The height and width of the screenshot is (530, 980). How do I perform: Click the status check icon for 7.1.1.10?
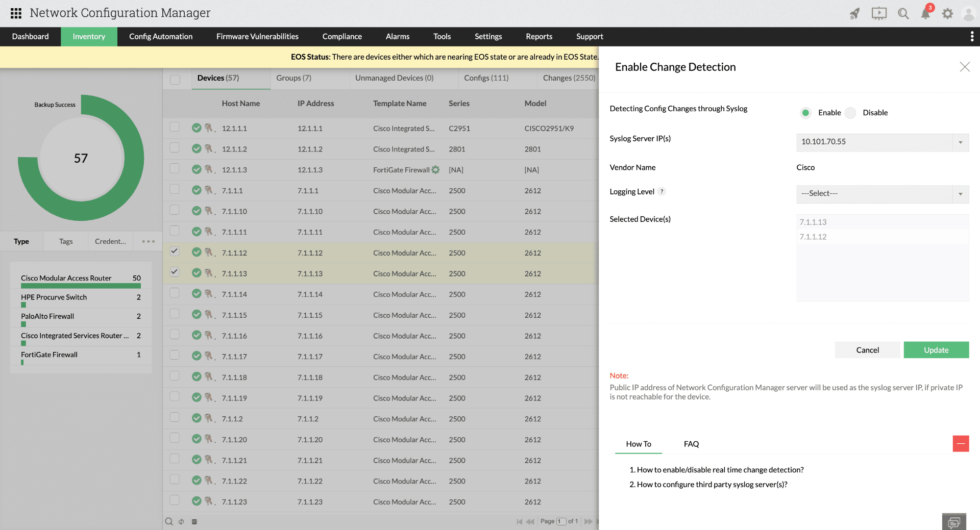(x=197, y=211)
